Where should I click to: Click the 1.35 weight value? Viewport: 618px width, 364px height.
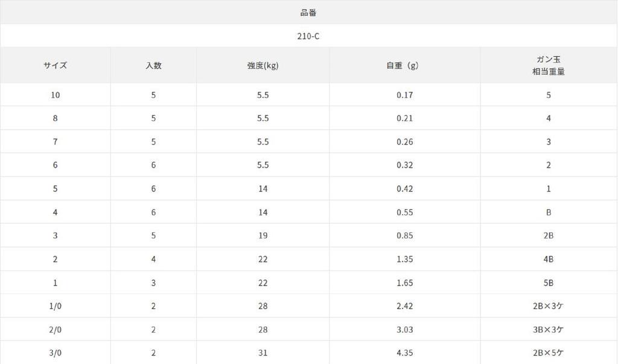pyautogui.click(x=404, y=260)
